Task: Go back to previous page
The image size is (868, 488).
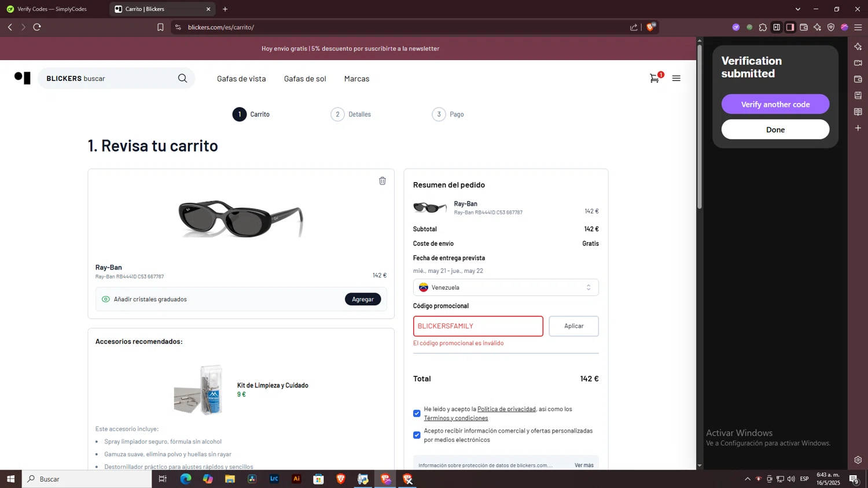Action: [x=10, y=27]
